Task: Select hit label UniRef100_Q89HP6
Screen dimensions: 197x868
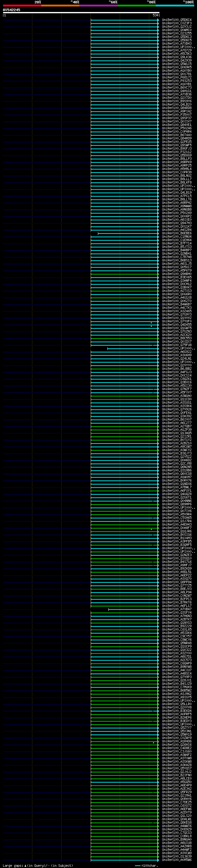Action: [176, 504]
